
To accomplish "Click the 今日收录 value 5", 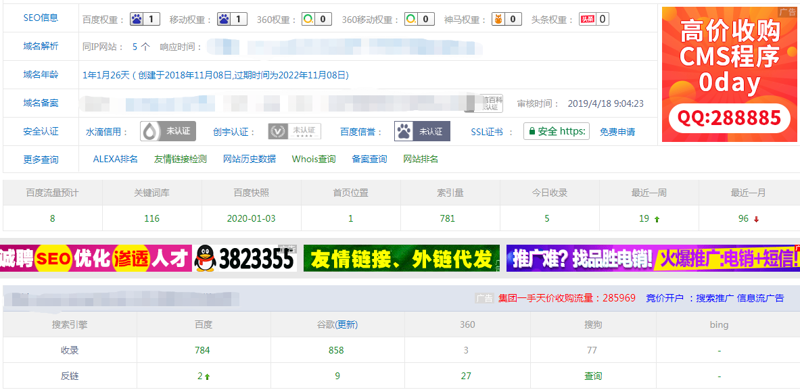I will (547, 218).
